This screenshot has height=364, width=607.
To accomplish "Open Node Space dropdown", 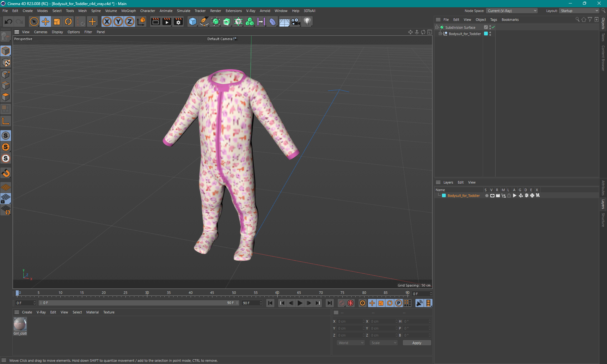I will 512,11.
